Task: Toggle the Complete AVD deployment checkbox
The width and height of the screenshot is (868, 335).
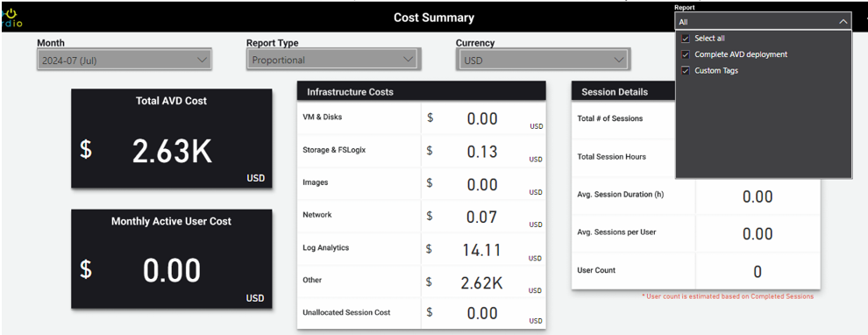Action: (686, 55)
